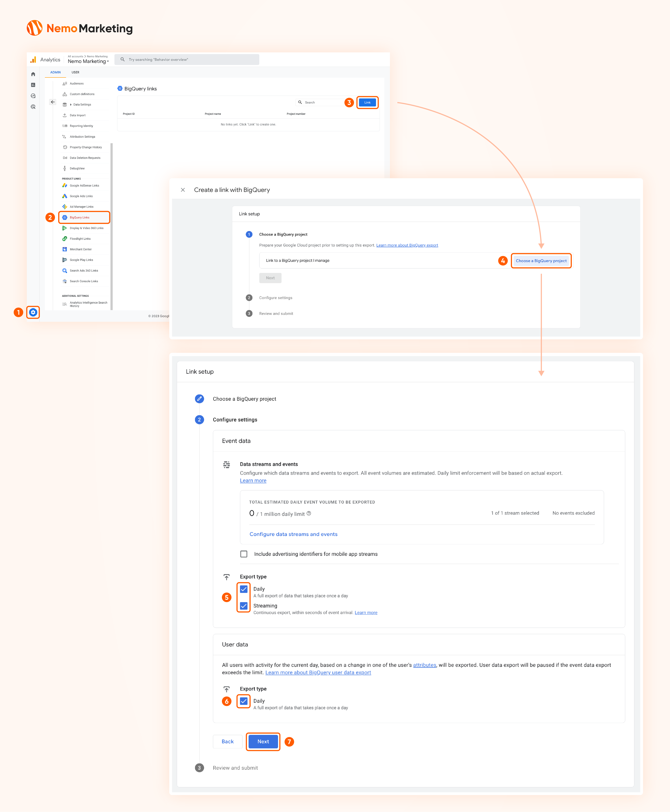This screenshot has height=812, width=670.
Task: Open the Advertising target icon
Action: tap(33, 107)
